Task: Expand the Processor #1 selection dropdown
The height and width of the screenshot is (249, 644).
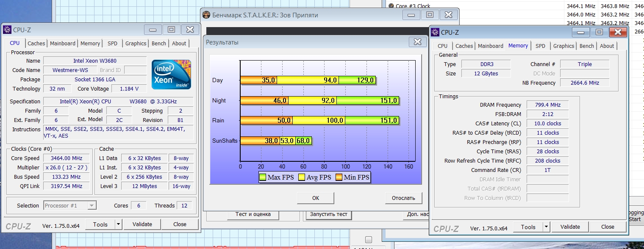Action: 92,205
